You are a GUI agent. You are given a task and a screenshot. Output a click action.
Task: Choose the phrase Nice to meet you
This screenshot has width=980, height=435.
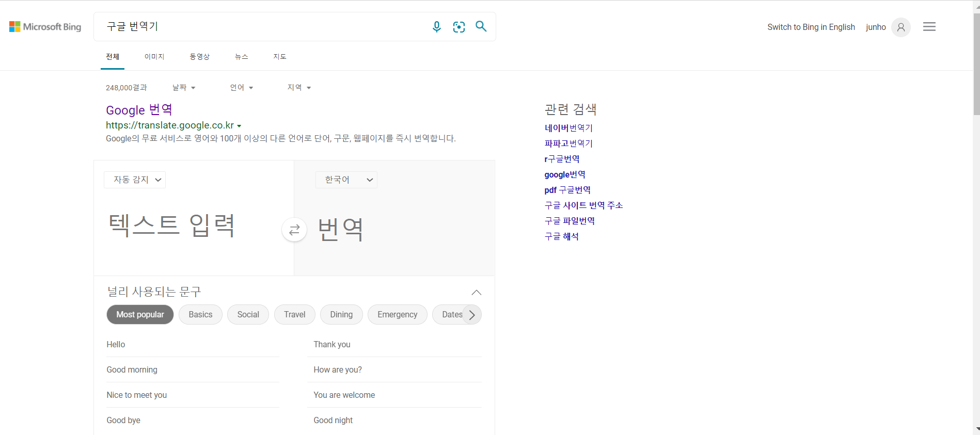coord(136,395)
